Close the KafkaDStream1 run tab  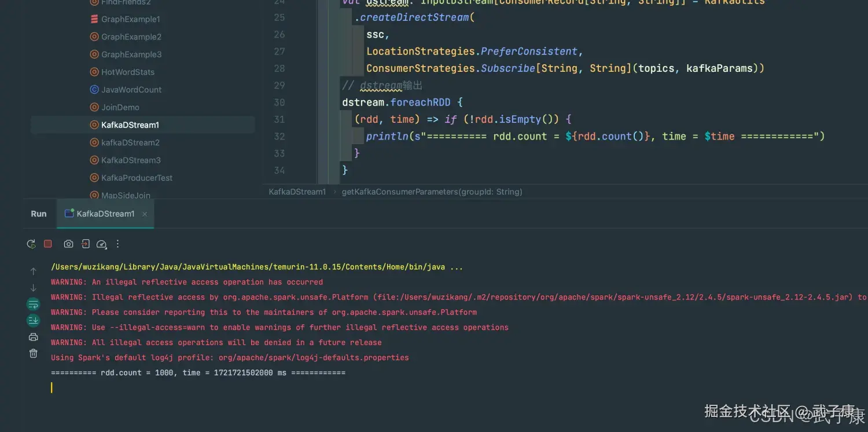pos(145,214)
